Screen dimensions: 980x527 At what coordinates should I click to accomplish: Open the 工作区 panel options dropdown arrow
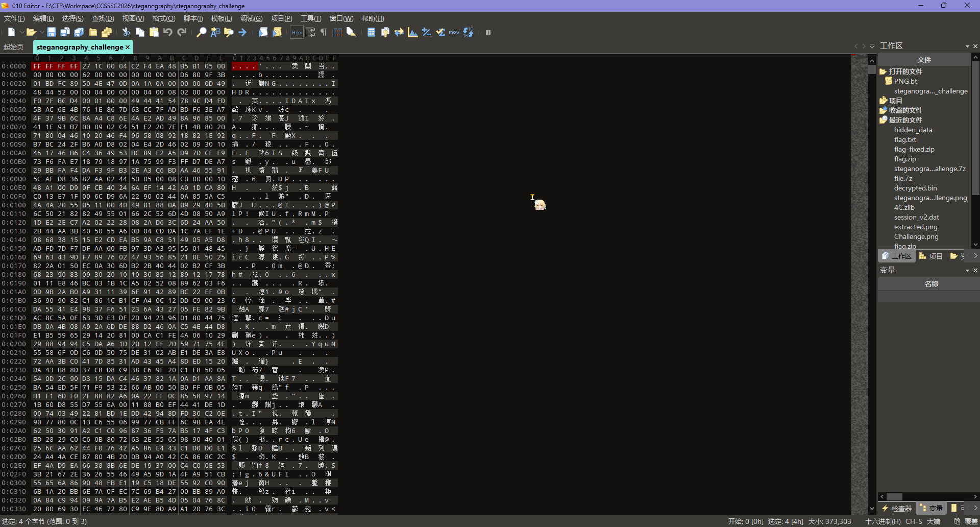pyautogui.click(x=967, y=46)
